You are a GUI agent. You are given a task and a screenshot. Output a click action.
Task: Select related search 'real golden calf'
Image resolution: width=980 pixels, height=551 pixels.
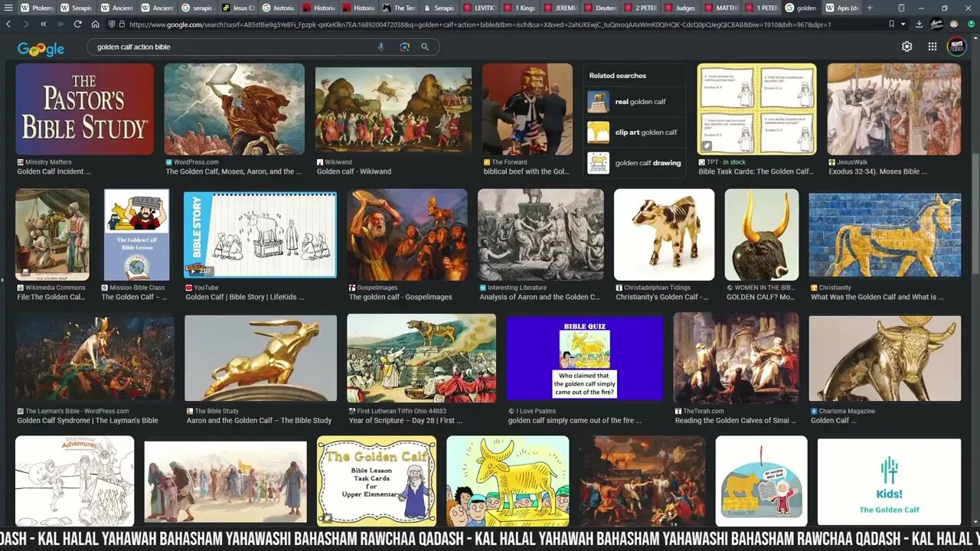[x=634, y=102]
